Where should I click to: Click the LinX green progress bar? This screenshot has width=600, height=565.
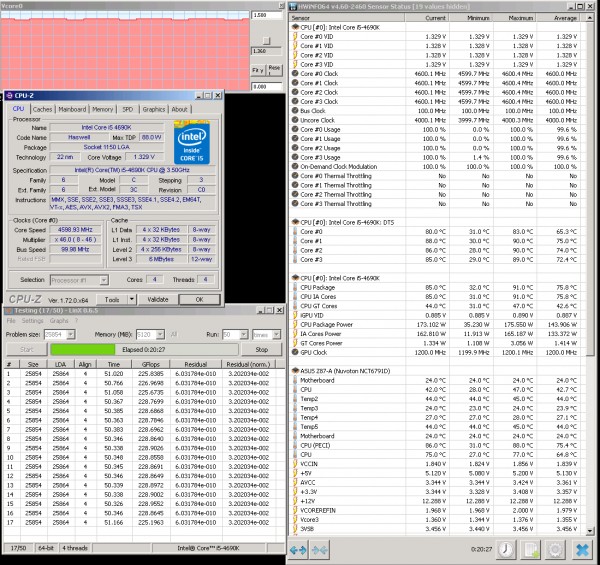tap(83, 349)
